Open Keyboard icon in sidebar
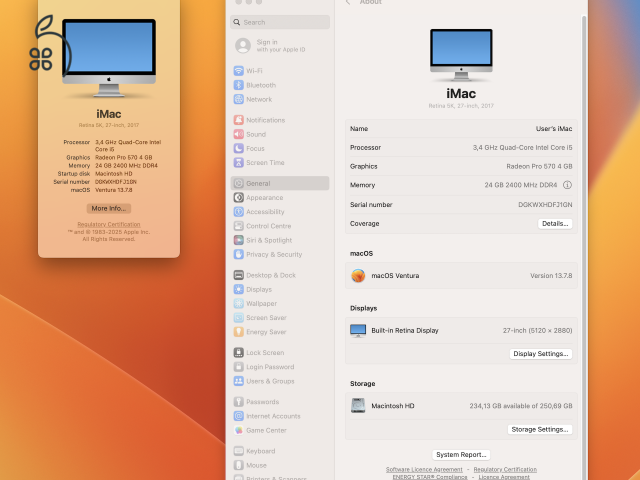Screen dimensions: 640x480 click(239, 451)
